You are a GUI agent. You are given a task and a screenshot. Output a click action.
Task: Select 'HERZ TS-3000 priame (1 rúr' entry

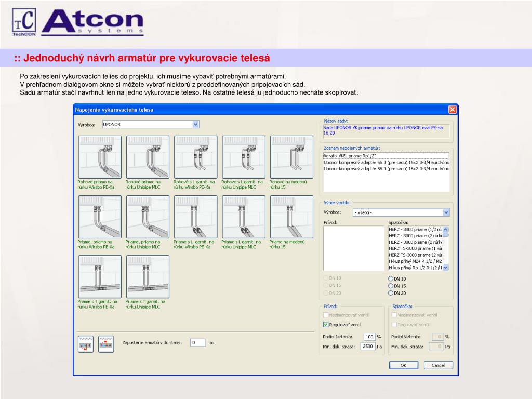(x=415, y=248)
